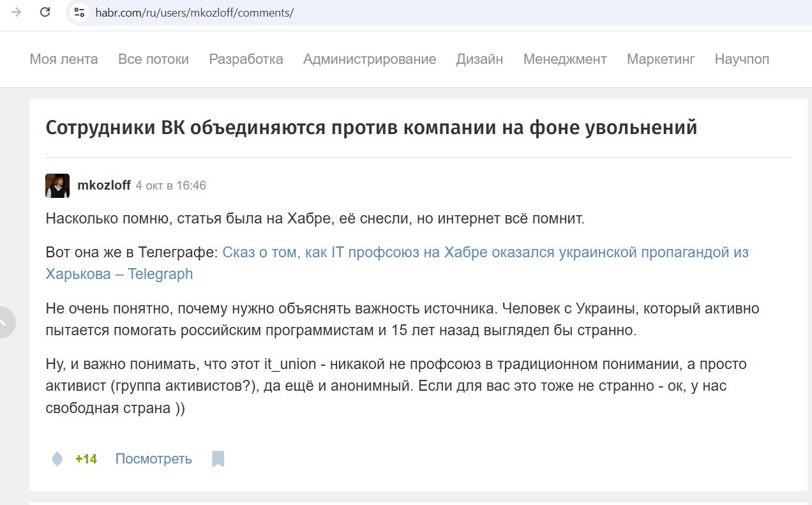Click the text mentioning it_union
812x505 pixels.
point(396,386)
